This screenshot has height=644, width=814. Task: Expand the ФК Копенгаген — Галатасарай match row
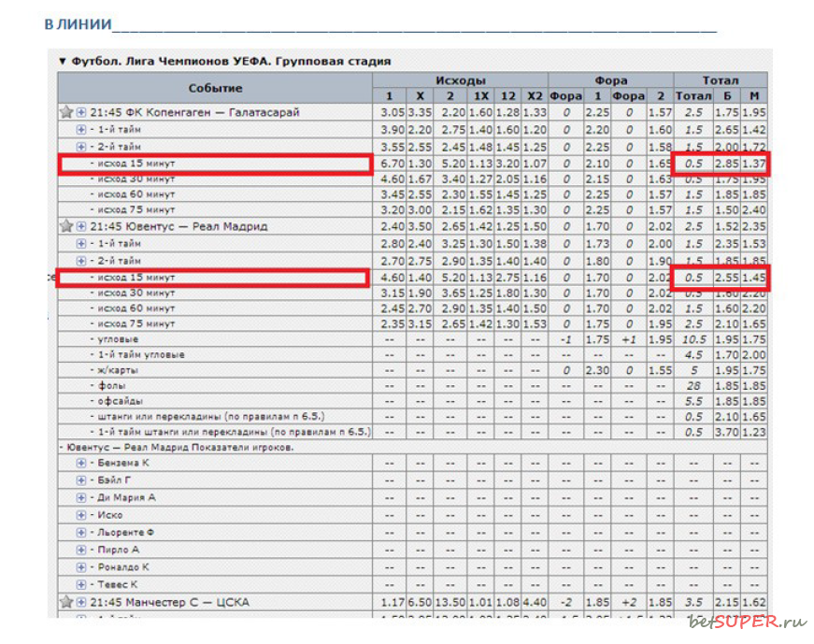pyautogui.click(x=81, y=112)
